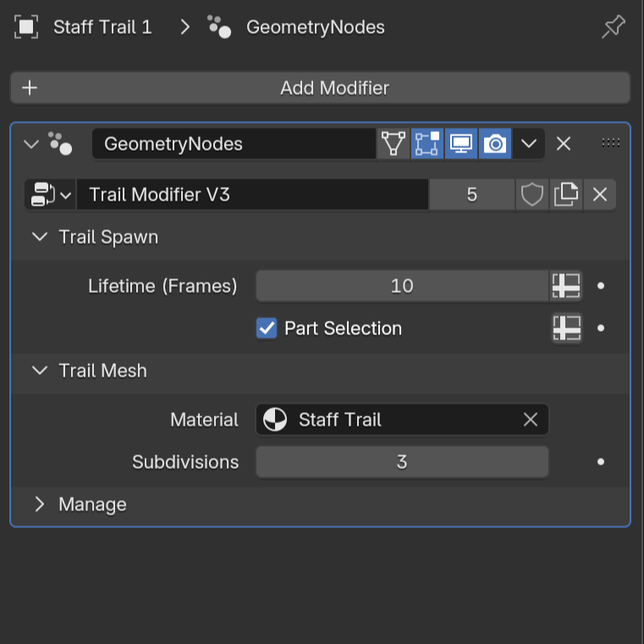Toggle modifier visibility in viewport
Screen dimensions: 644x644
click(x=461, y=144)
